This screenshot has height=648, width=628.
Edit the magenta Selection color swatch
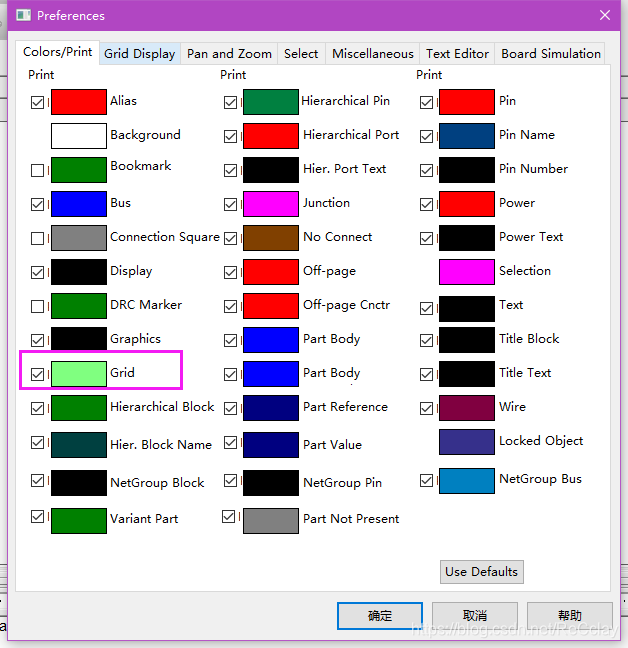[x=467, y=272]
